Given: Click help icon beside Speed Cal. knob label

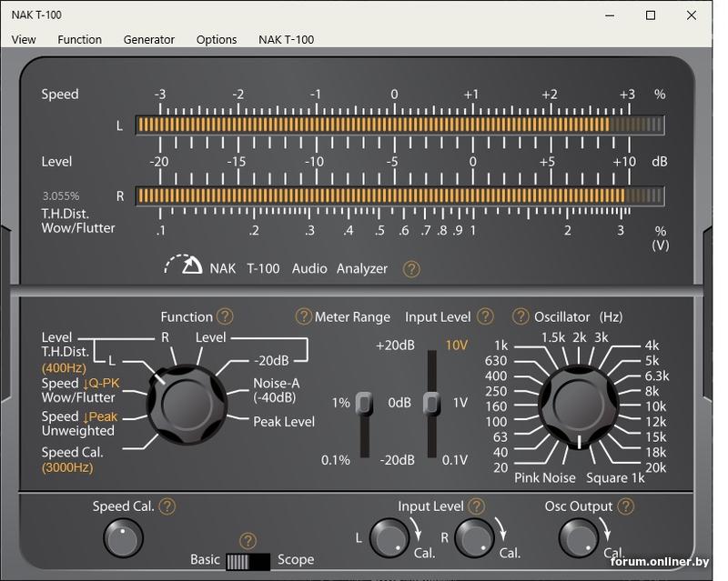Looking at the screenshot, I should tap(167, 507).
